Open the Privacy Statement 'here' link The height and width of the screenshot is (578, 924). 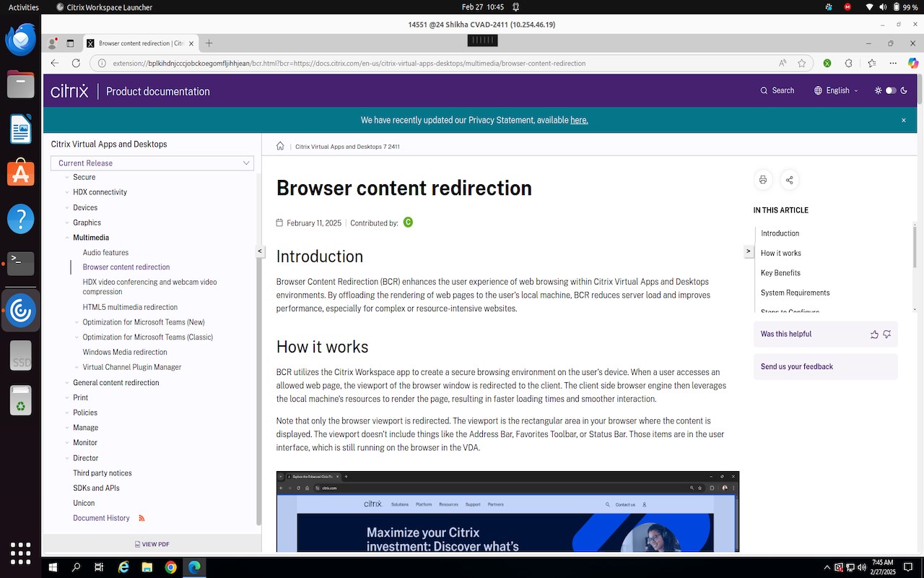coord(579,120)
